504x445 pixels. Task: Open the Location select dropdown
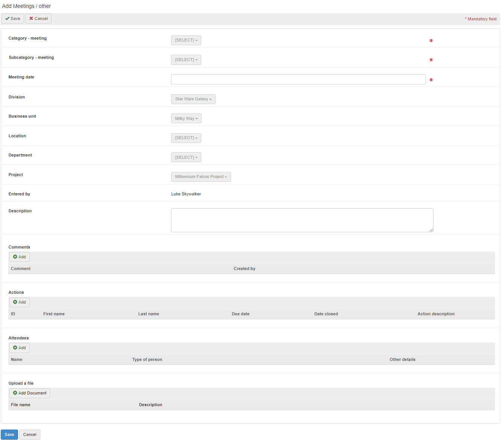186,138
